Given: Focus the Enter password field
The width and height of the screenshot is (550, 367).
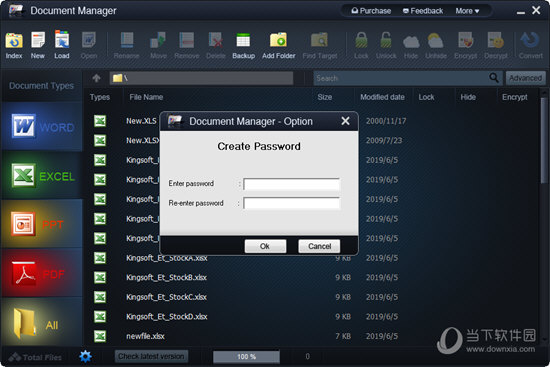Looking at the screenshot, I should [x=291, y=184].
